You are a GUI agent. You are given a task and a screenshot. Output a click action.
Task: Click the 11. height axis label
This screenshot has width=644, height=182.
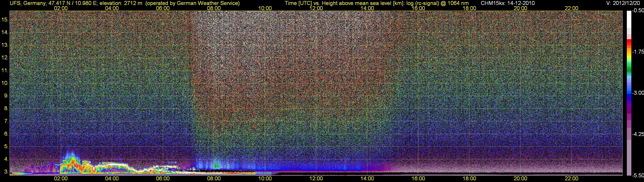point(5,70)
